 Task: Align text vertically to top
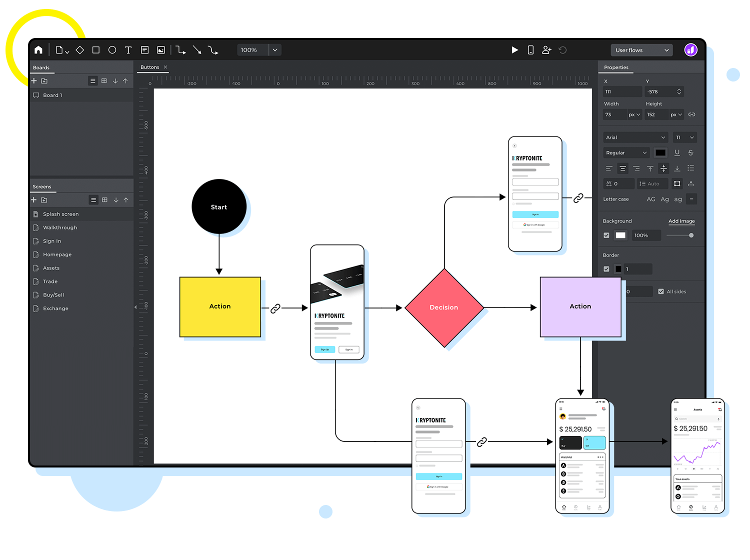point(650,168)
